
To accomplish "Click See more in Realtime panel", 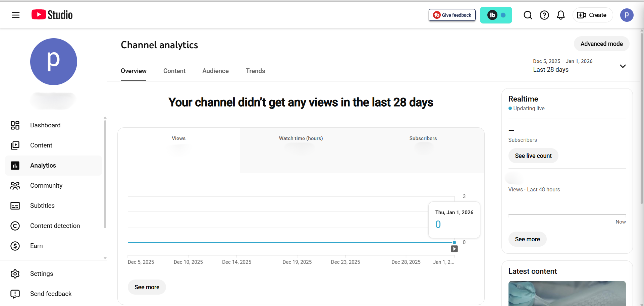I will click(x=527, y=239).
